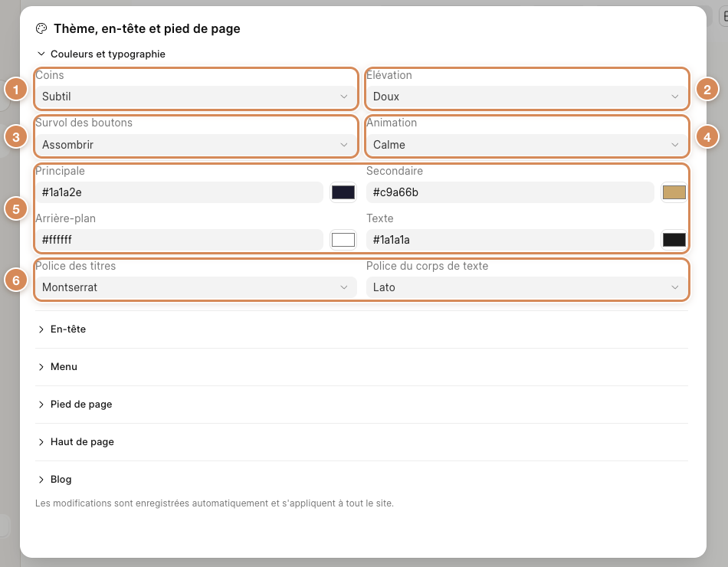Image resolution: width=728 pixels, height=567 pixels.
Task: Click the Arrière-plan hex color field
Action: point(179,240)
